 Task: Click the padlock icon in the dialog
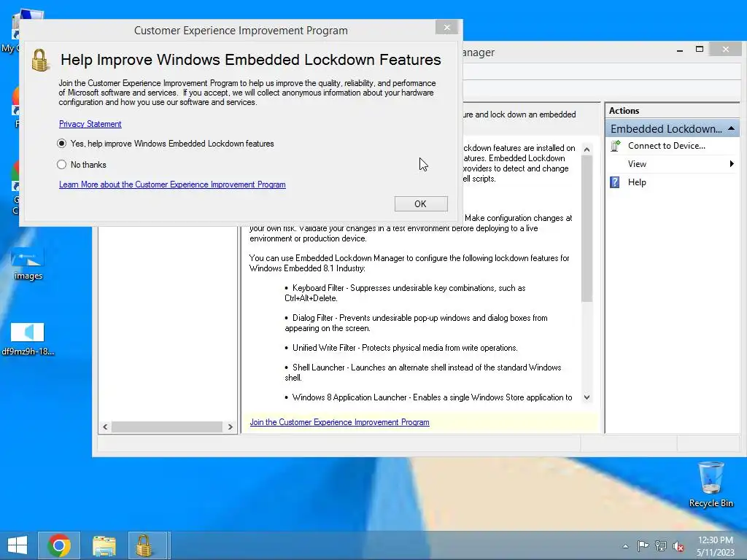(40, 60)
